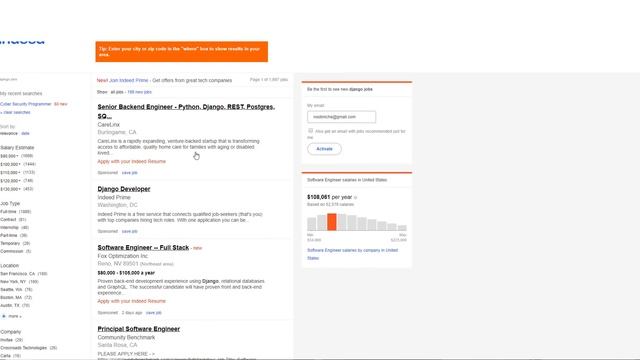This screenshot has width=640, height=360.
Task: Click Apply with Indeed Resume under Fox Optimization
Action: pyautogui.click(x=131, y=301)
